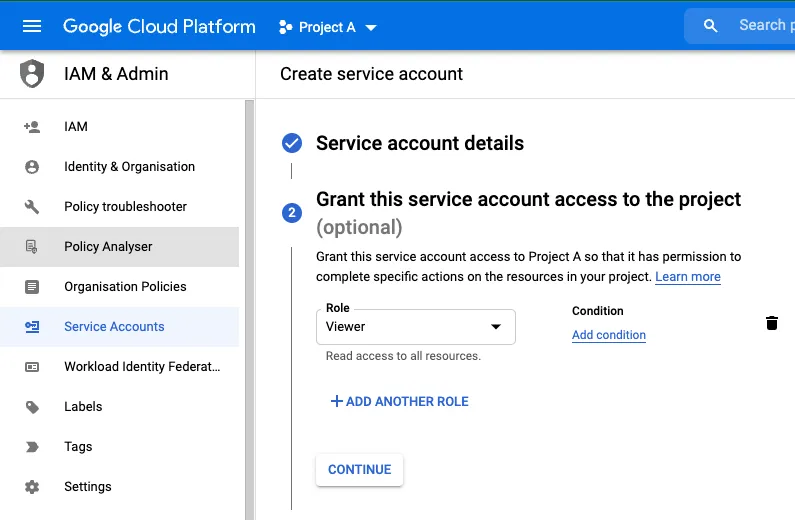Open Workload Identity Federation item
795x520 pixels.
(x=120, y=366)
